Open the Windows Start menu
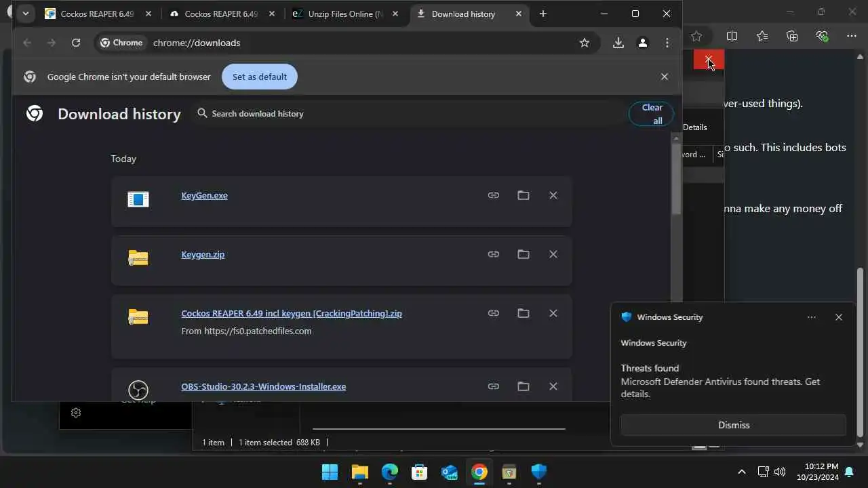This screenshot has height=488, width=868. (330, 472)
